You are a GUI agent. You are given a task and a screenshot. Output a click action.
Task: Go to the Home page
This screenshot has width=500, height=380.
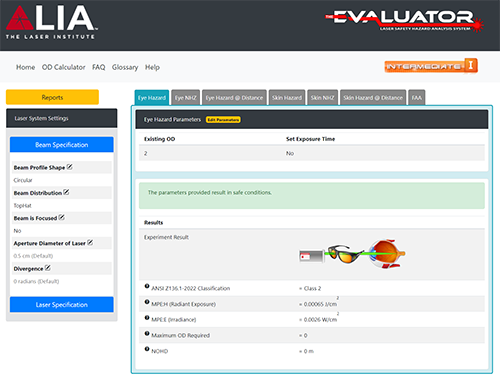(26, 67)
